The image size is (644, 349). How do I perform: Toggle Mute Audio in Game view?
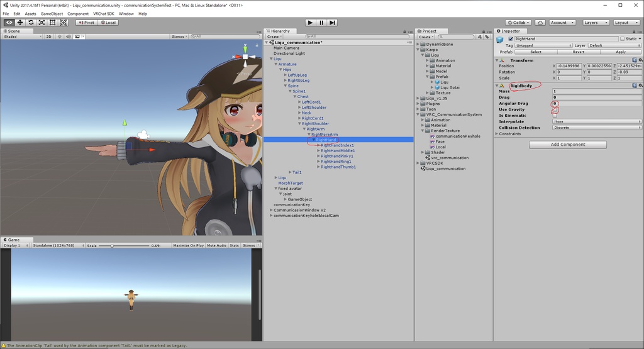point(217,245)
